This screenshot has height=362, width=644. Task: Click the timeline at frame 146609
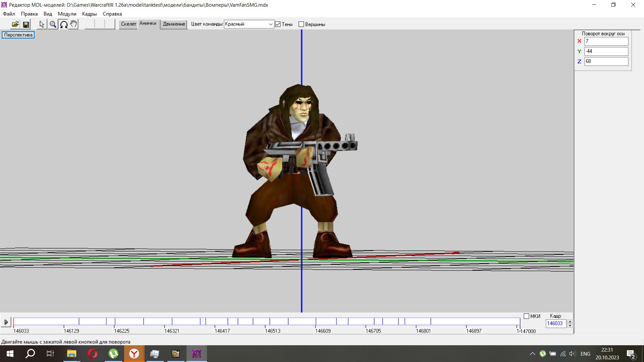tap(316, 322)
